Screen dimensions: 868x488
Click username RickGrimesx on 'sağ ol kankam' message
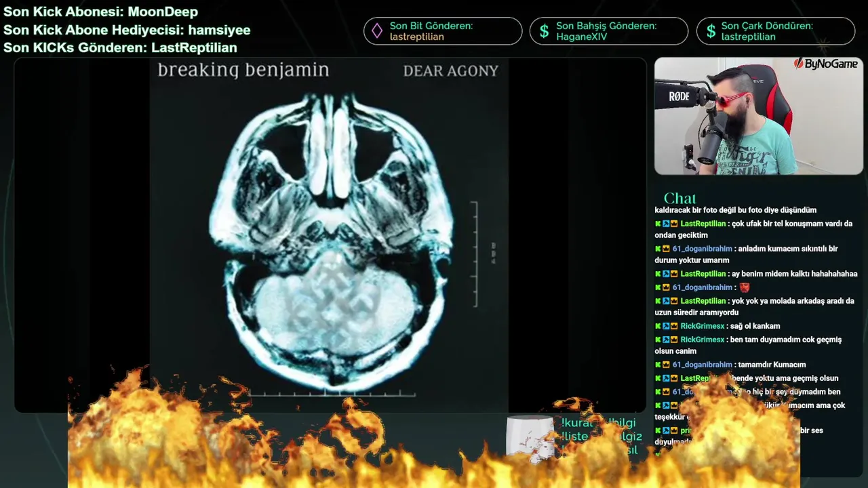(x=703, y=326)
